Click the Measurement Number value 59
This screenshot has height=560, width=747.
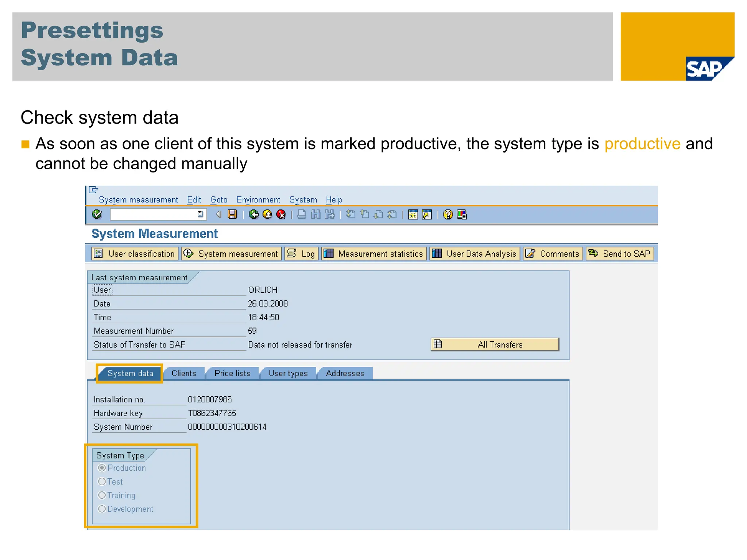pos(252,331)
